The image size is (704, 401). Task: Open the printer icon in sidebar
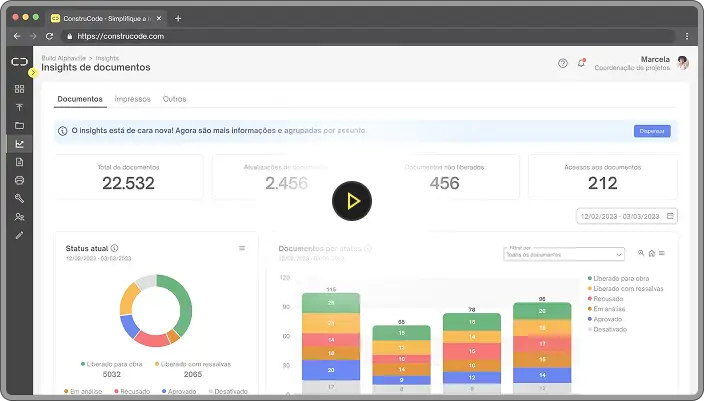tap(19, 180)
